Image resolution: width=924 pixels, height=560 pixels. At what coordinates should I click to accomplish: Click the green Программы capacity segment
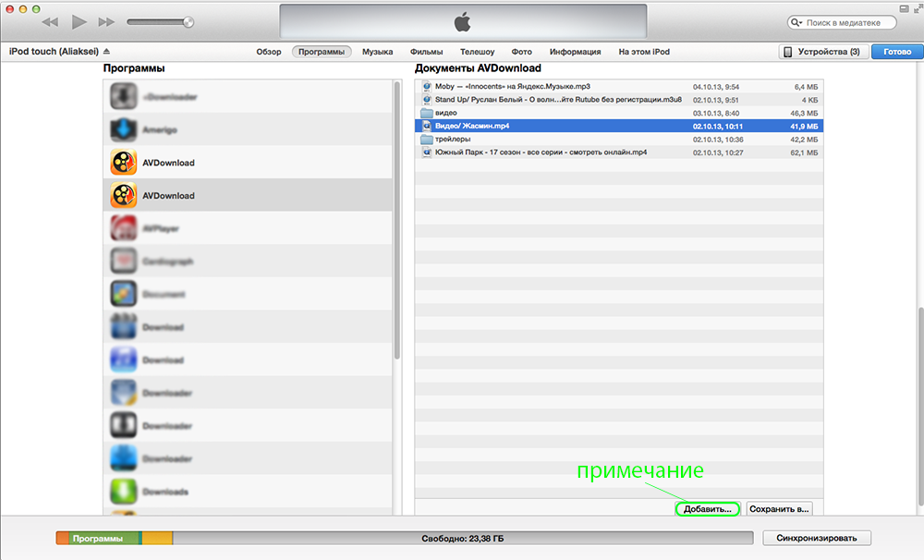pyautogui.click(x=105, y=538)
